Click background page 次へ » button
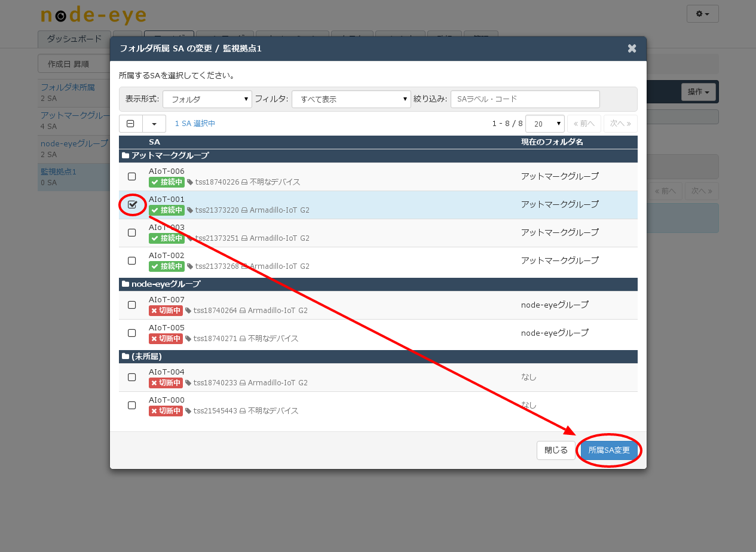 (x=702, y=191)
